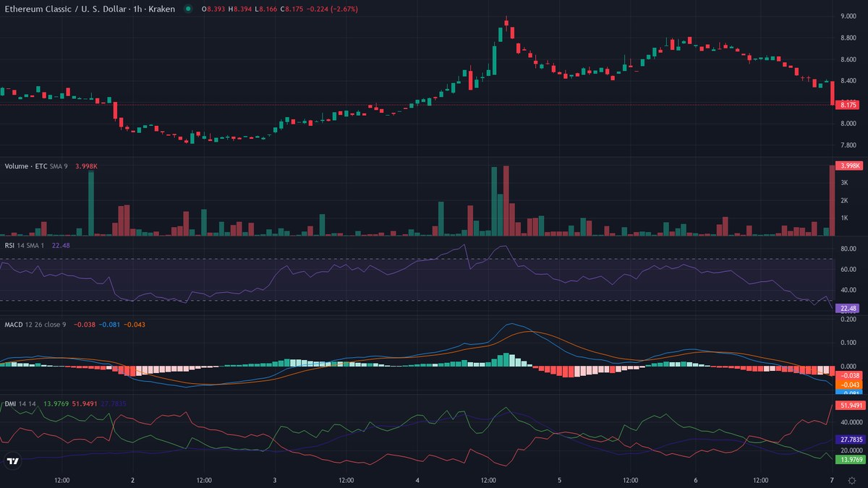The image size is (868, 488).
Task: Click the 0.100 MACD scale label
Action: (848, 343)
